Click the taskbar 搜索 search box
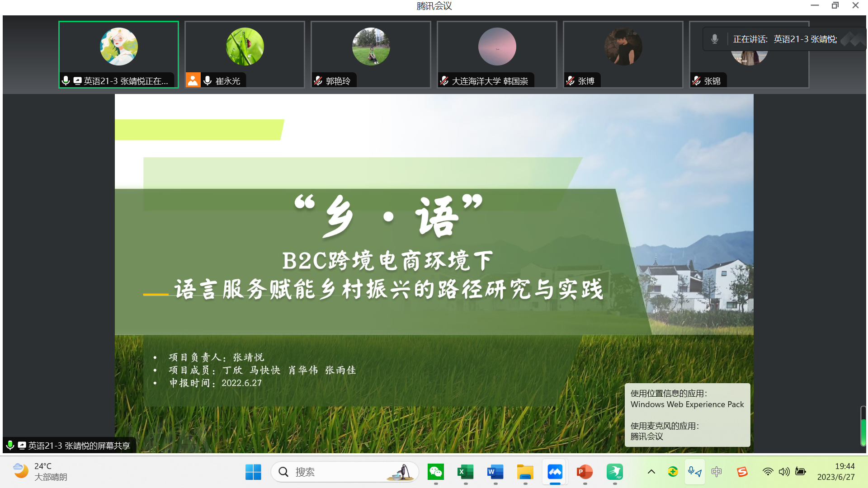This screenshot has height=488, width=868. 345,472
